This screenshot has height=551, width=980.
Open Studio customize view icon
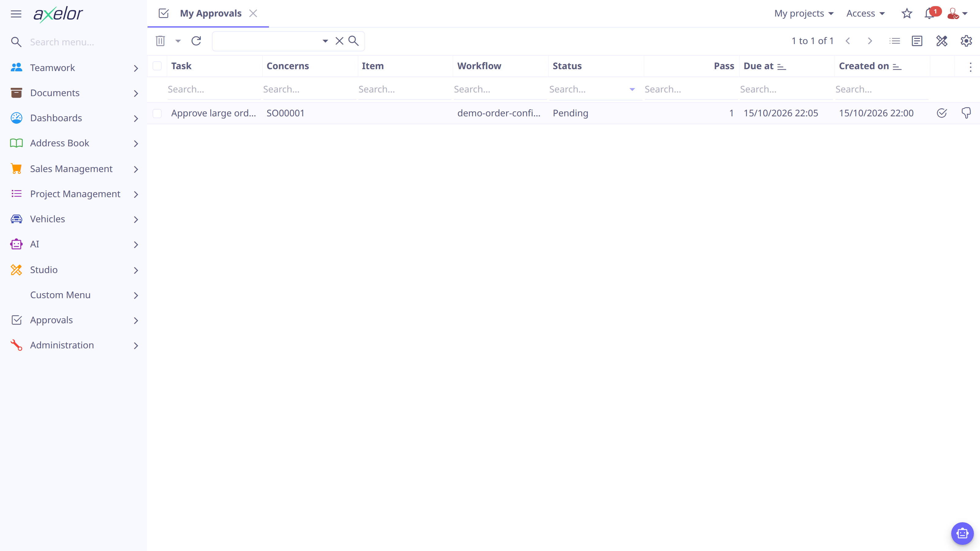click(x=942, y=41)
